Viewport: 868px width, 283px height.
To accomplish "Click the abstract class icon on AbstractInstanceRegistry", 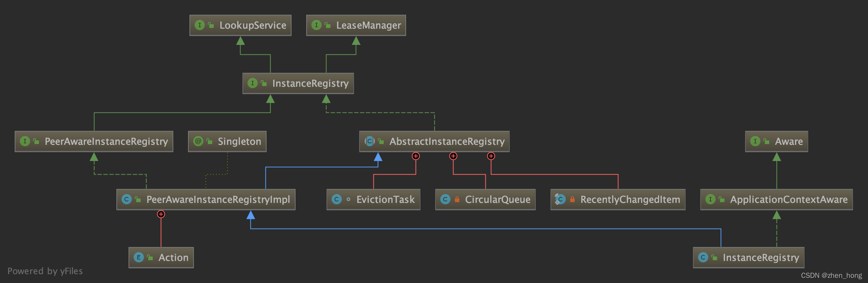I will point(369,141).
